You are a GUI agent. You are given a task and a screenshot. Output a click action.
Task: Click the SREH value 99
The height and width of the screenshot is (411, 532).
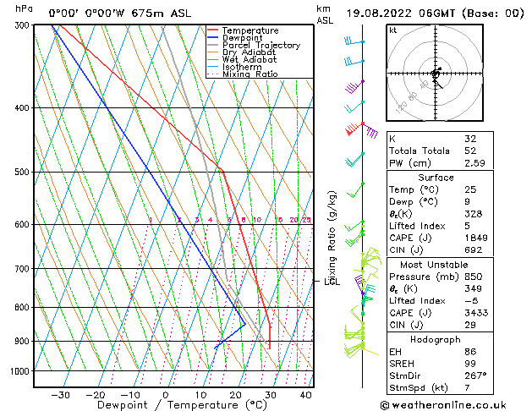(x=470, y=364)
